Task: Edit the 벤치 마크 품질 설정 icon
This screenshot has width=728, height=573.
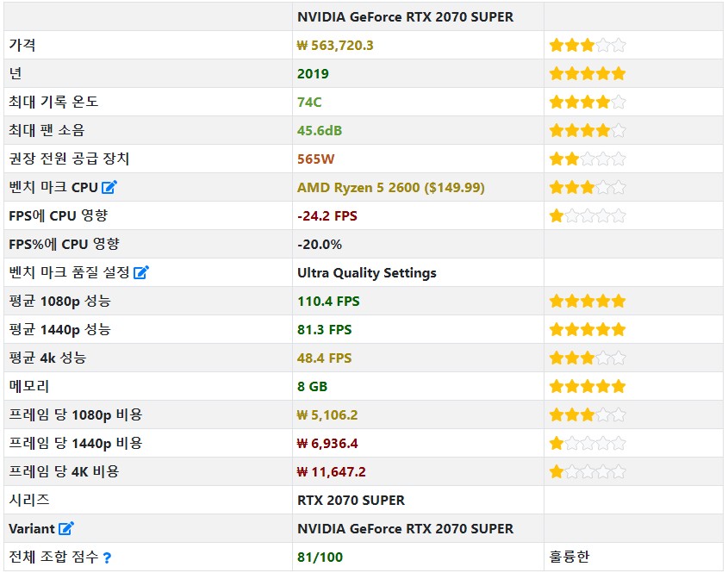Action: (141, 272)
